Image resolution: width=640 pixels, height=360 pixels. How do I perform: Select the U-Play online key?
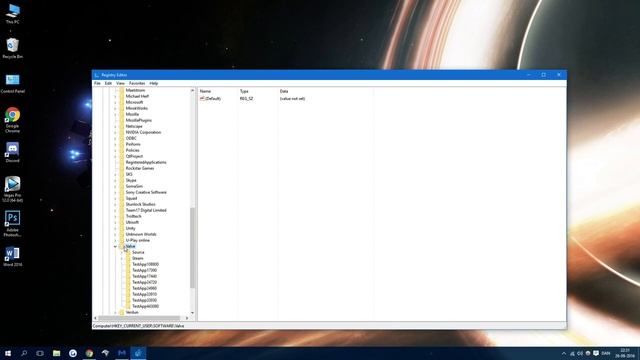138,240
